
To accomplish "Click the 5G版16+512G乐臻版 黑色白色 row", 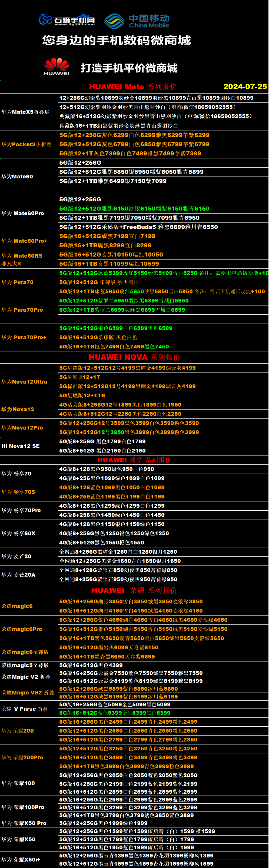I will [x=164, y=337].
